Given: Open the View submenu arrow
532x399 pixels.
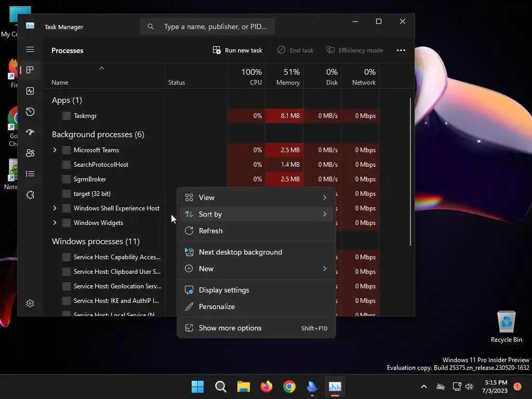Looking at the screenshot, I should coord(325,197).
